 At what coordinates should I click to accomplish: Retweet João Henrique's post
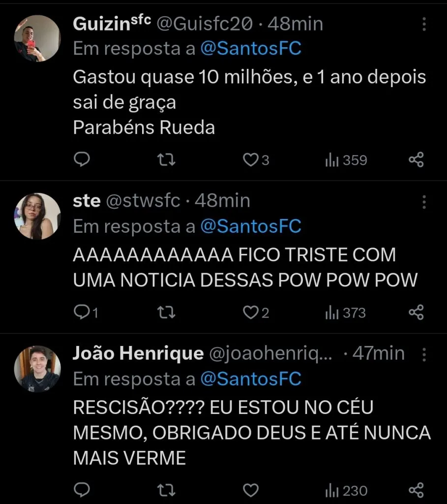(168, 490)
